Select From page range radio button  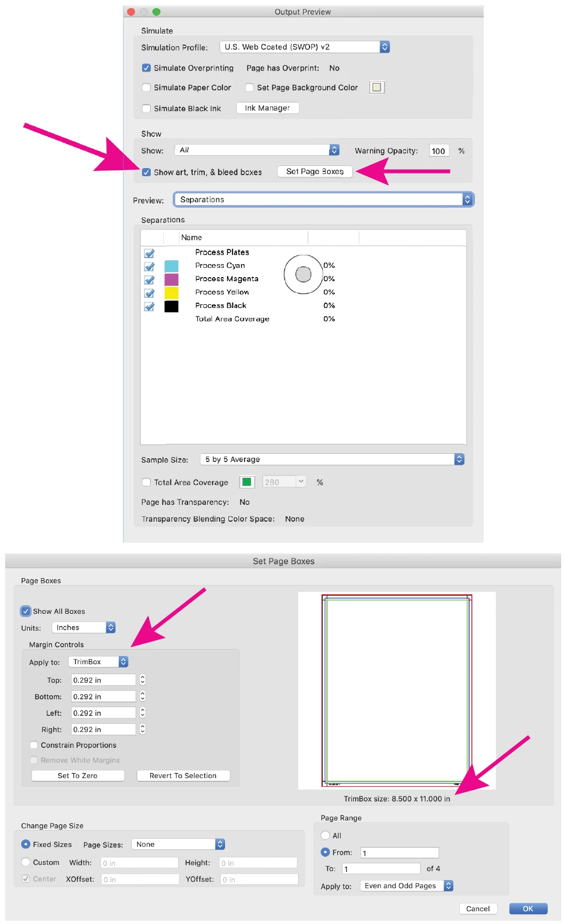click(x=325, y=852)
